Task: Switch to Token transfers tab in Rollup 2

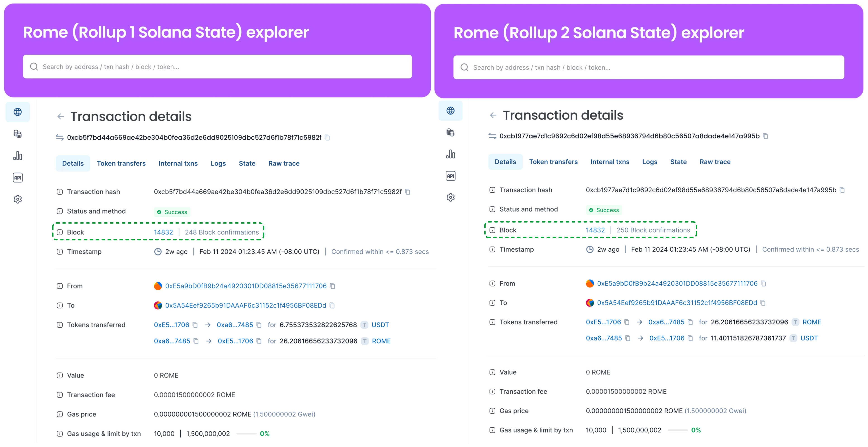Action: click(x=553, y=162)
